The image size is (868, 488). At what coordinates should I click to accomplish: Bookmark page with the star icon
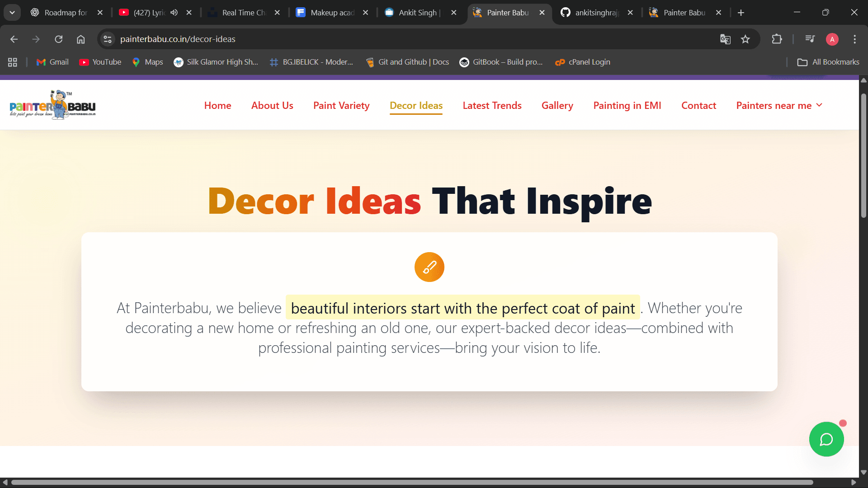pos(745,39)
